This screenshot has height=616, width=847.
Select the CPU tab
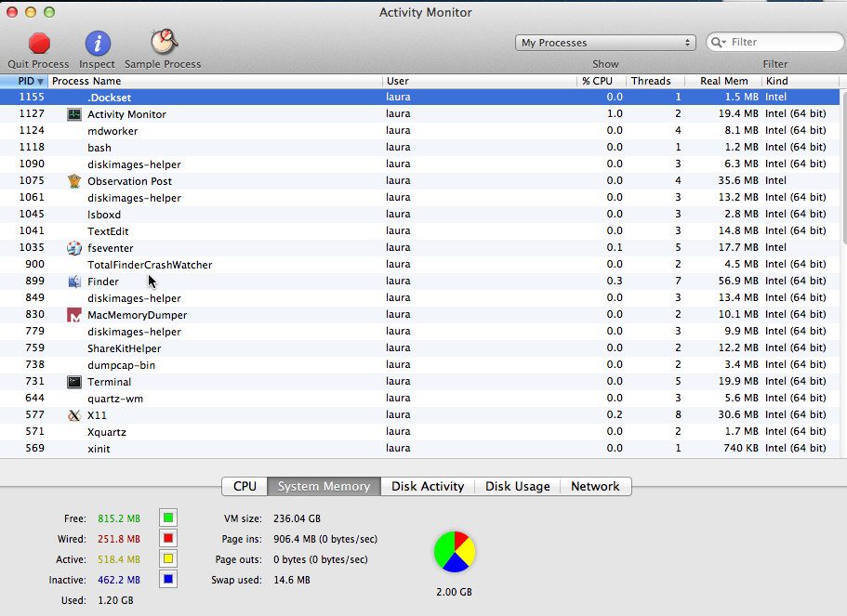[x=244, y=486]
